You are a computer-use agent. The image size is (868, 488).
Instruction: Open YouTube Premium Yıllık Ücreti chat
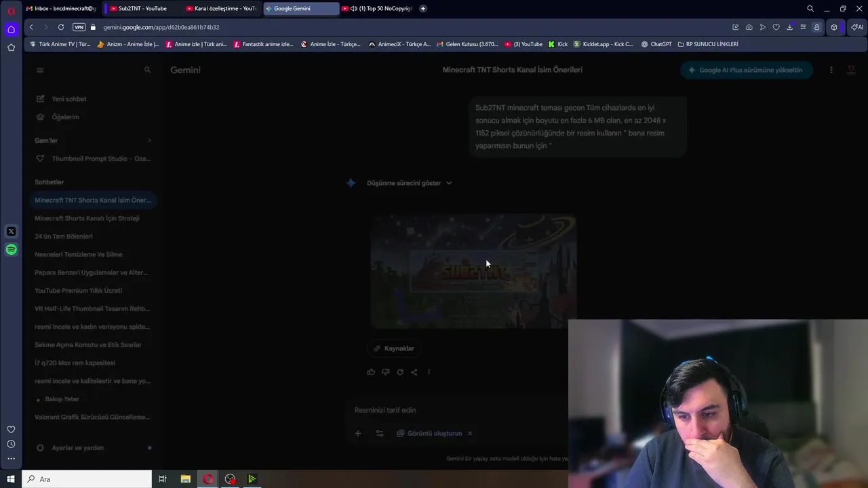pyautogui.click(x=79, y=291)
